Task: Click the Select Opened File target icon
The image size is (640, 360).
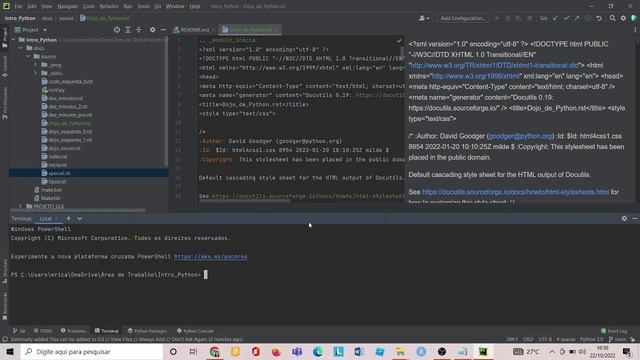Action: pyautogui.click(x=117, y=30)
